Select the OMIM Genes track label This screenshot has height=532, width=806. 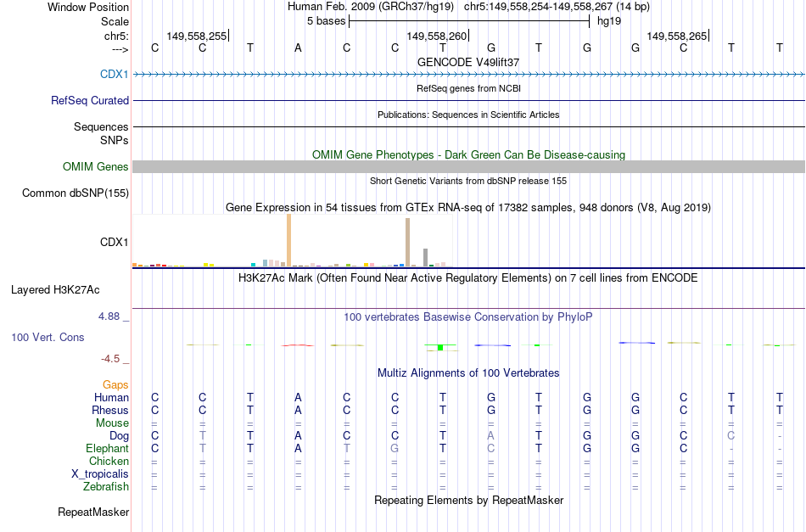(95, 166)
